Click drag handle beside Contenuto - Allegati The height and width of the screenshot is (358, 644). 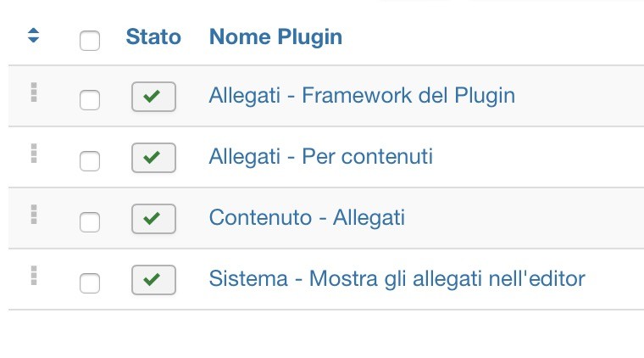[34, 215]
